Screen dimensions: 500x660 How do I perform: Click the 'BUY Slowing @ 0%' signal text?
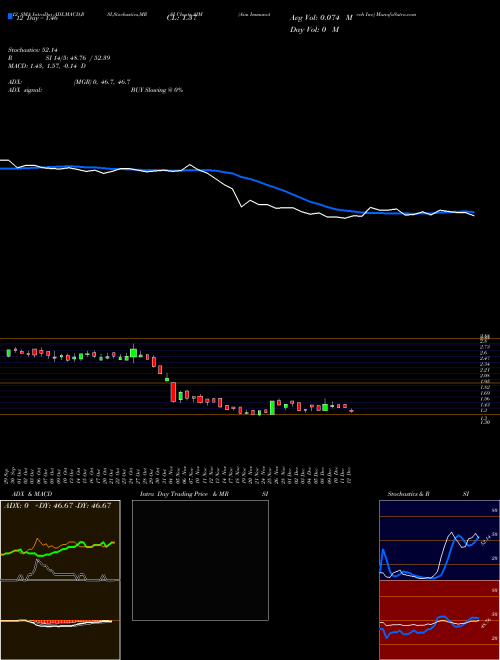coord(157,90)
